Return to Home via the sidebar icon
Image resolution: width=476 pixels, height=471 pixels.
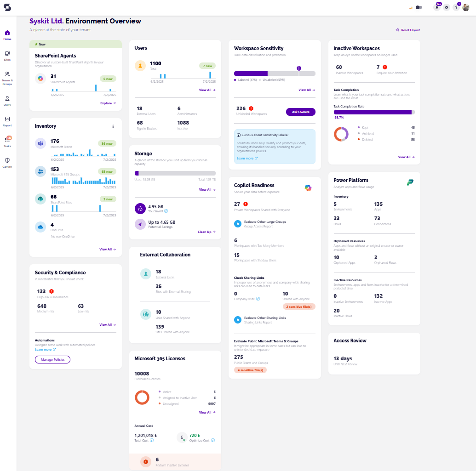7,34
